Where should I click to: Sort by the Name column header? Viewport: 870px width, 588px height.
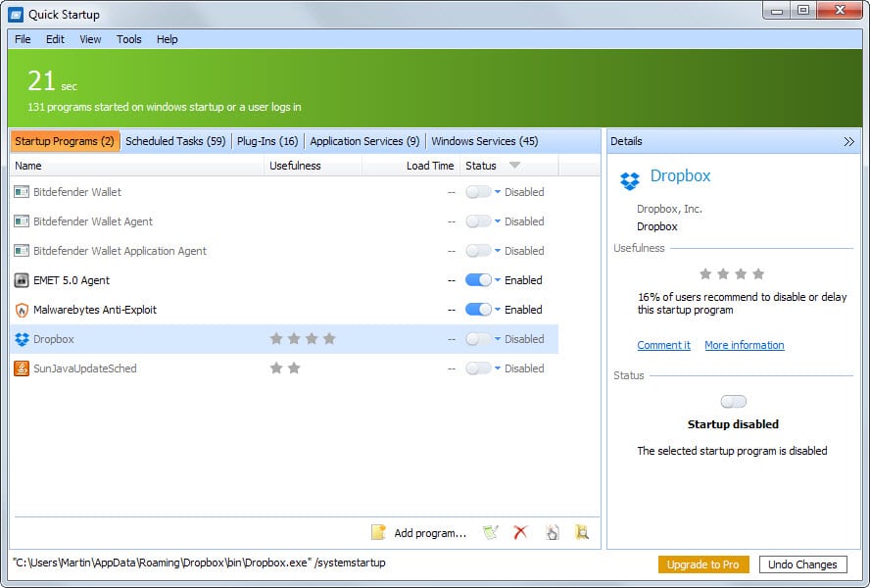coord(136,166)
